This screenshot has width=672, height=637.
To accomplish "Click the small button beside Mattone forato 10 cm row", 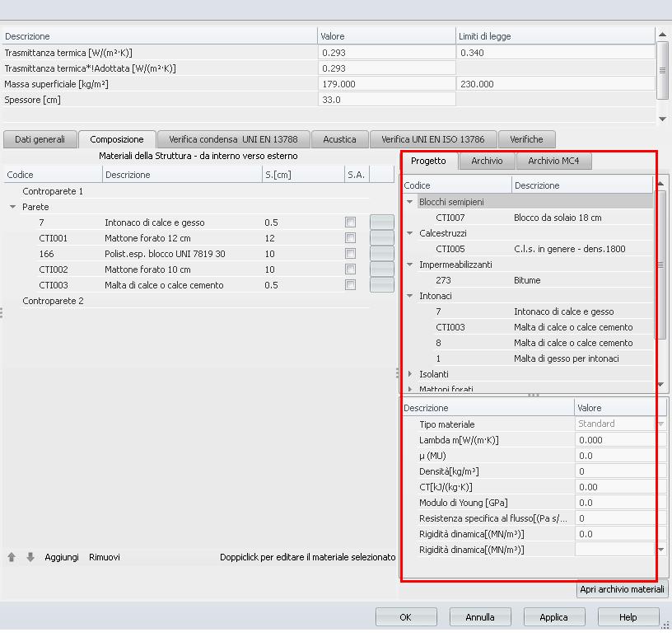I will (x=381, y=269).
